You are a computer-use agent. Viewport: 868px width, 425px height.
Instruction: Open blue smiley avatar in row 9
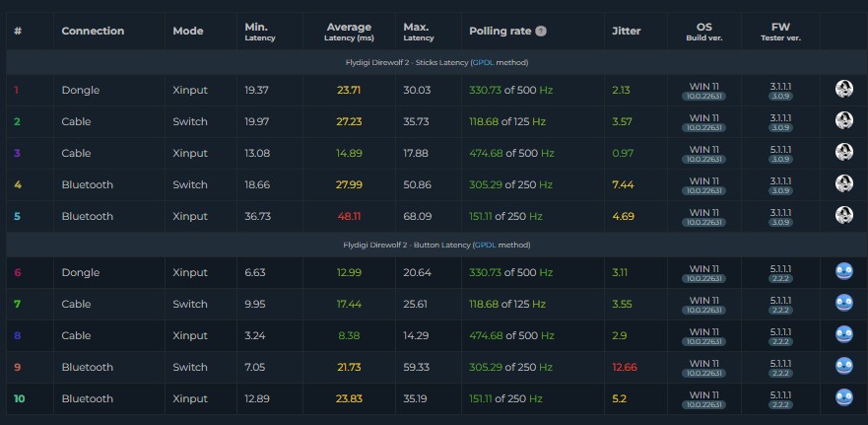pyautogui.click(x=843, y=366)
